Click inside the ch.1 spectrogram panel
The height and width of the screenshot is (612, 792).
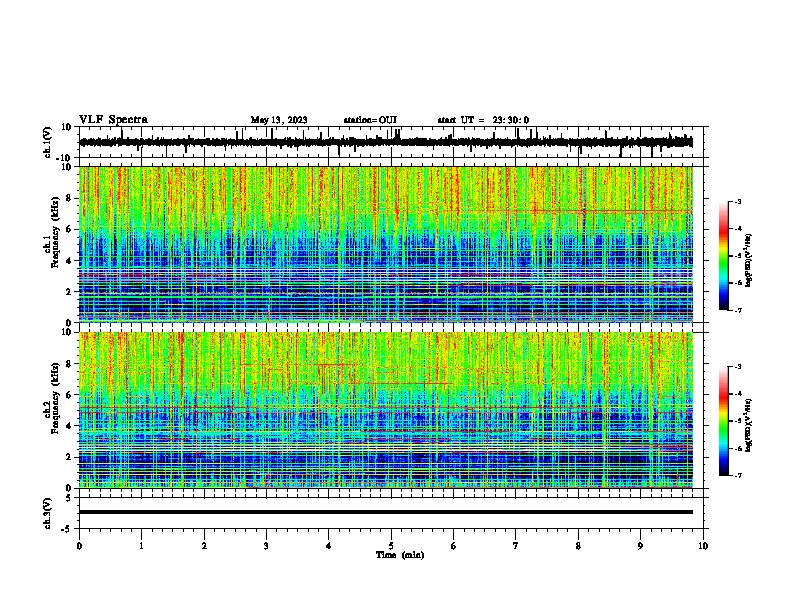386,244
